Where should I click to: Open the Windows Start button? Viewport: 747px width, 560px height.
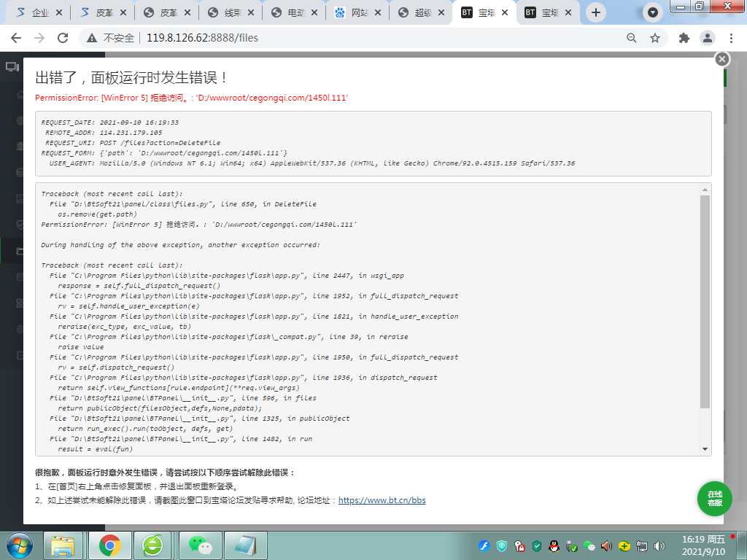coord(20,545)
